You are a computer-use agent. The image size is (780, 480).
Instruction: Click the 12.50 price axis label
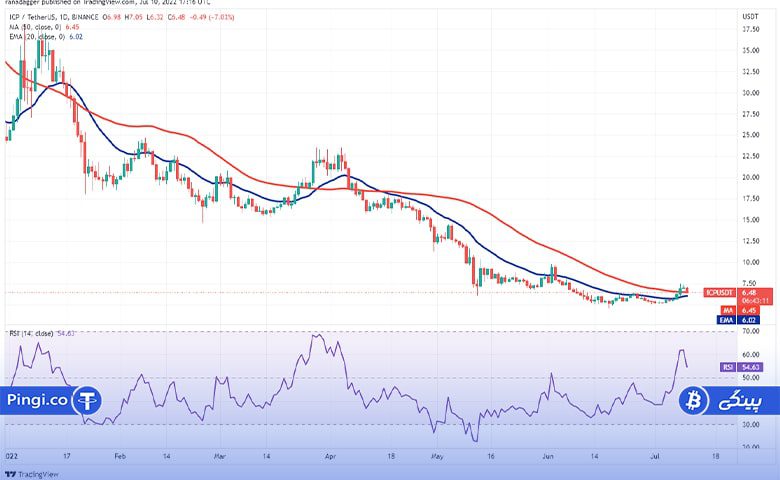751,241
